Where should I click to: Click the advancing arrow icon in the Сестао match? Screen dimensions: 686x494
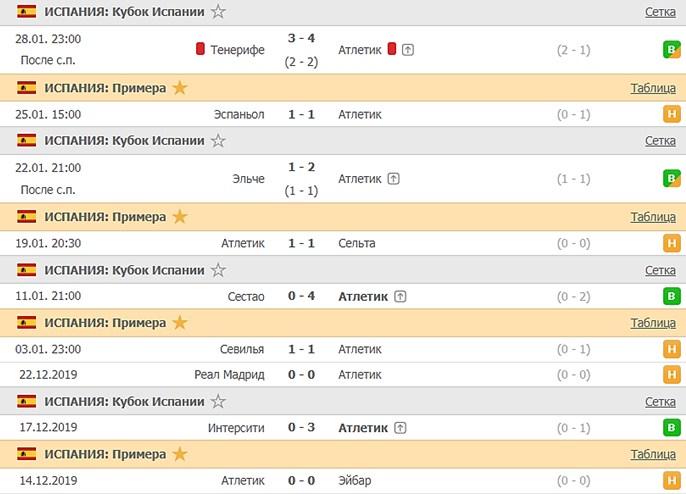(x=400, y=296)
